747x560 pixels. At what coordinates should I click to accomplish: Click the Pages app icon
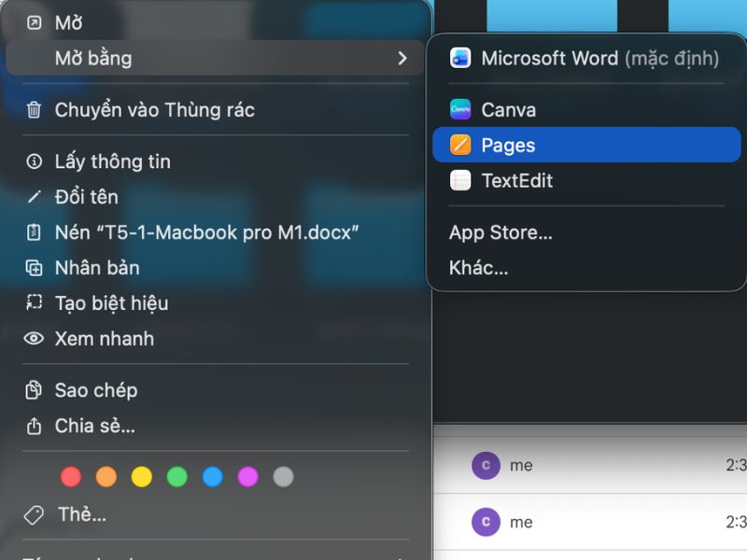tap(460, 145)
